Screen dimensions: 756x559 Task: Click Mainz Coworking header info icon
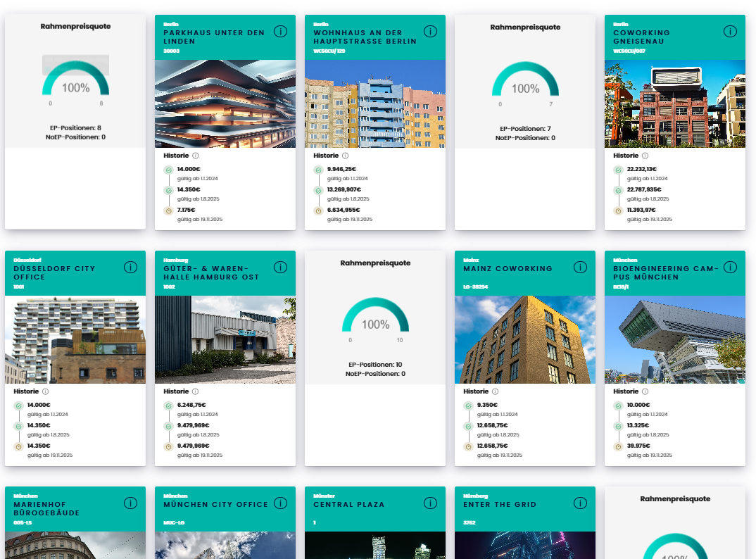click(x=580, y=268)
